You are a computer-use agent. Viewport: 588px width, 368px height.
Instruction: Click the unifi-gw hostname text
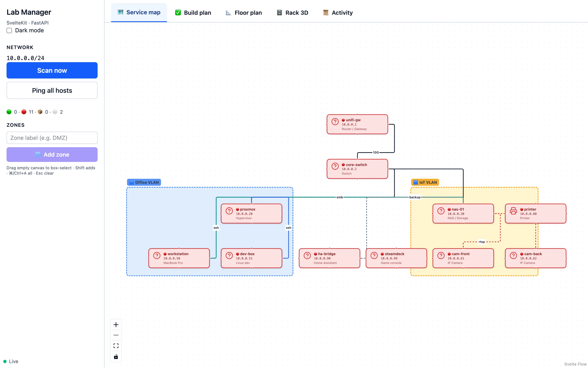[353, 120]
